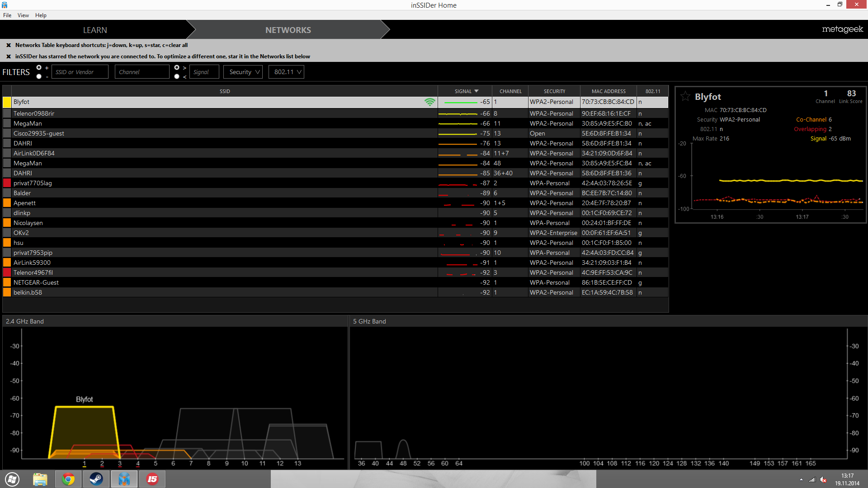Switch to the NETWORKS tab
Screen dimensions: 868x488
pyautogui.click(x=288, y=30)
